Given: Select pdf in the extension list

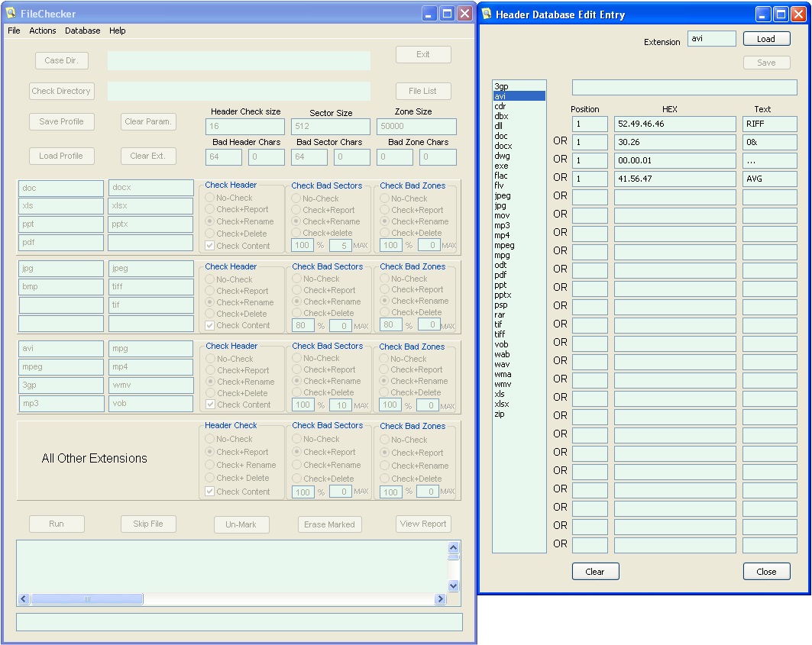Looking at the screenshot, I should click(519, 275).
